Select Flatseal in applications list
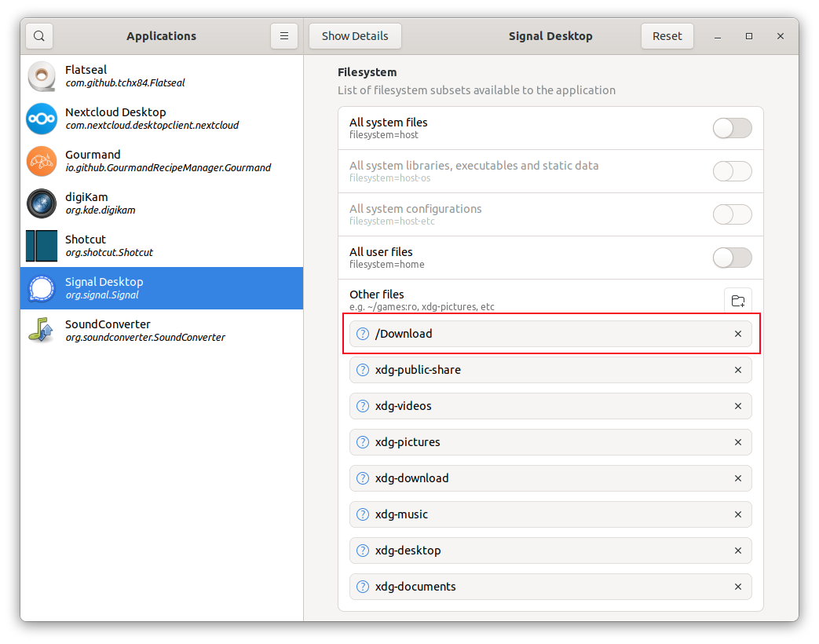The width and height of the screenshot is (819, 644). 162,76
